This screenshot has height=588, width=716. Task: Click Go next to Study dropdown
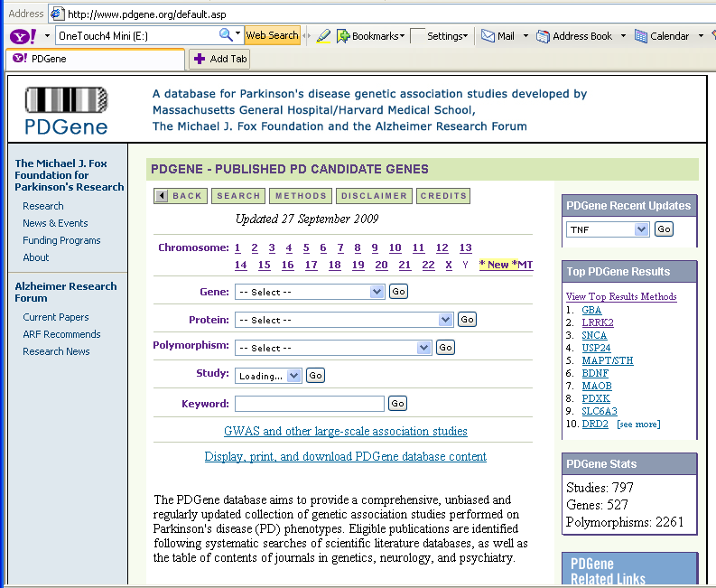pos(315,376)
